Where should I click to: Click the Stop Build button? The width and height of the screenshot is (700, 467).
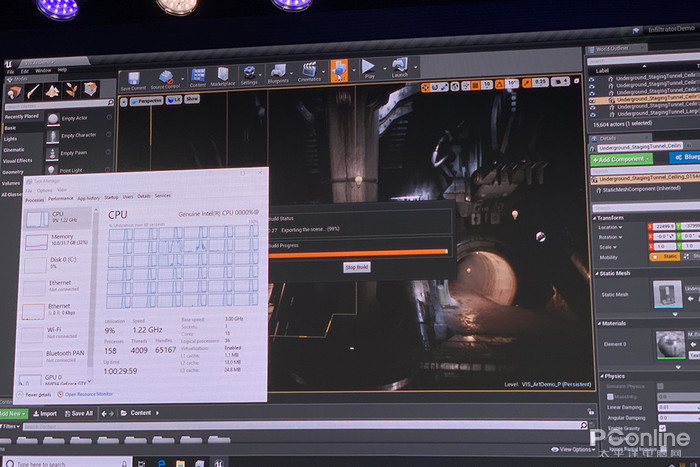357,268
